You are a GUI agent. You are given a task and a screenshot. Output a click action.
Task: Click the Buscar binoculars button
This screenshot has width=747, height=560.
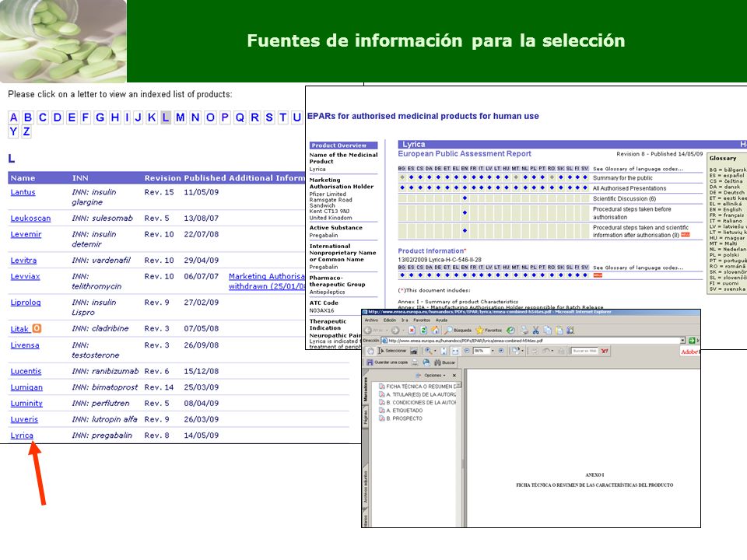(x=444, y=362)
